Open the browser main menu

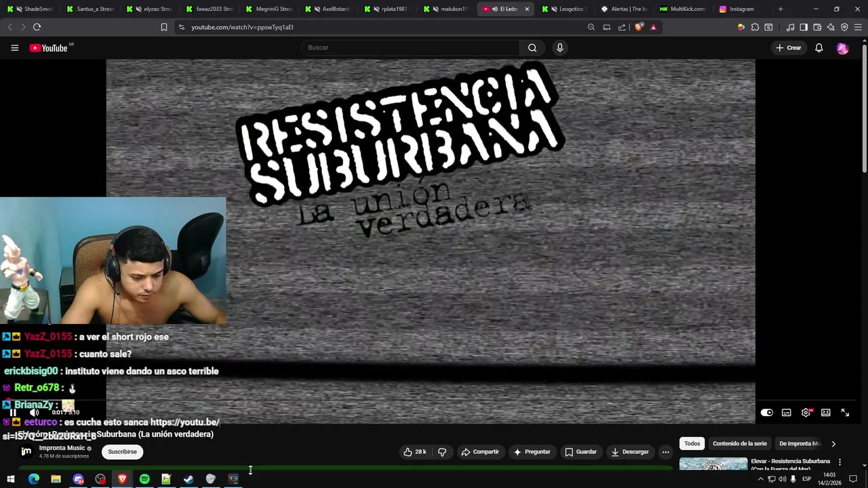[858, 27]
